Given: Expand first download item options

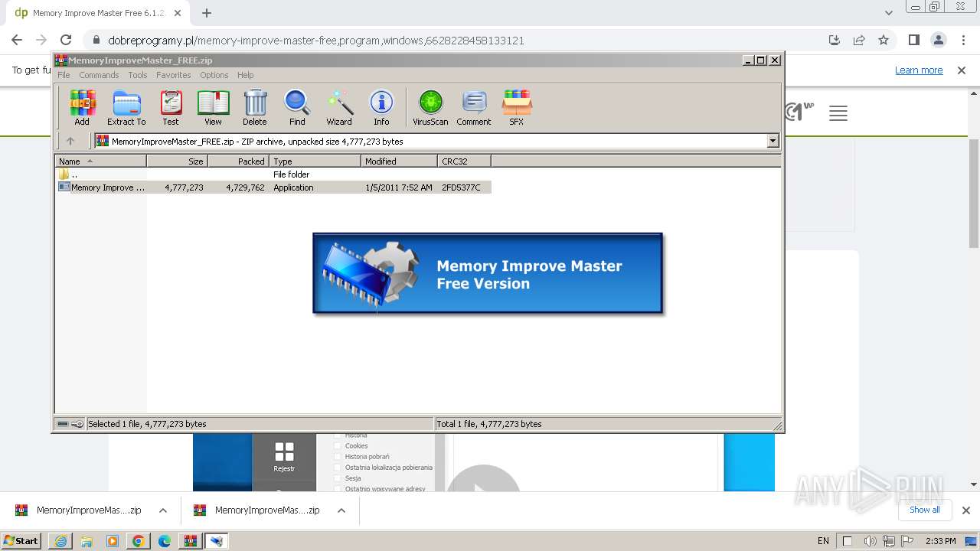Looking at the screenshot, I should (x=163, y=510).
